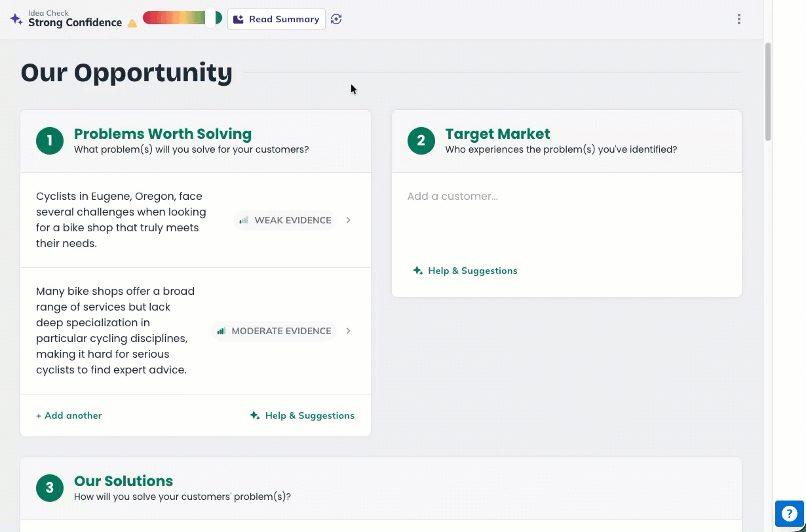The height and width of the screenshot is (532, 806).
Task: Open Help & Suggestions under Problems Worth Solving
Action: pos(302,415)
